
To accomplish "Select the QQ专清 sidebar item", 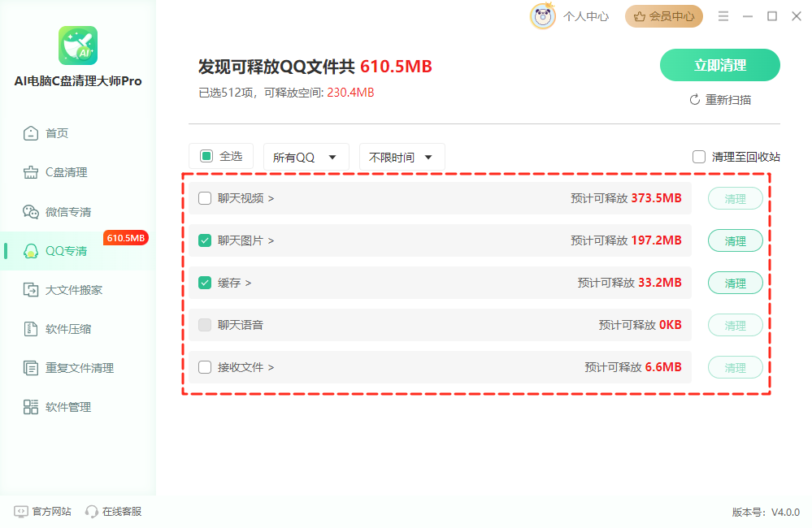I will pos(78,251).
